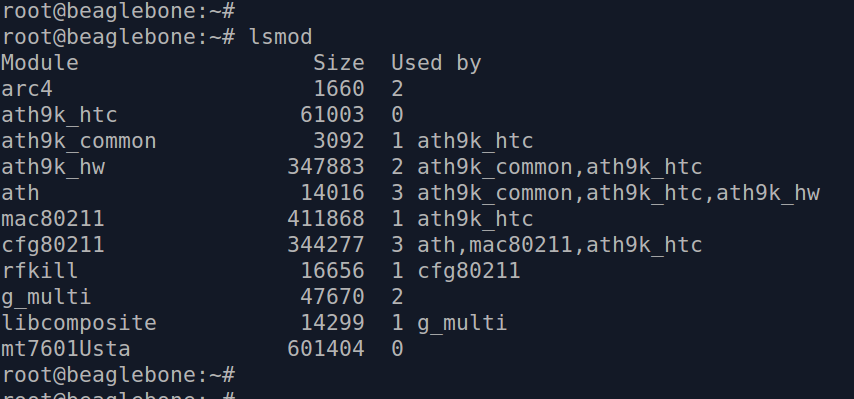The image size is (854, 399).
Task: Click the Used by column header
Action: pyautogui.click(x=436, y=64)
